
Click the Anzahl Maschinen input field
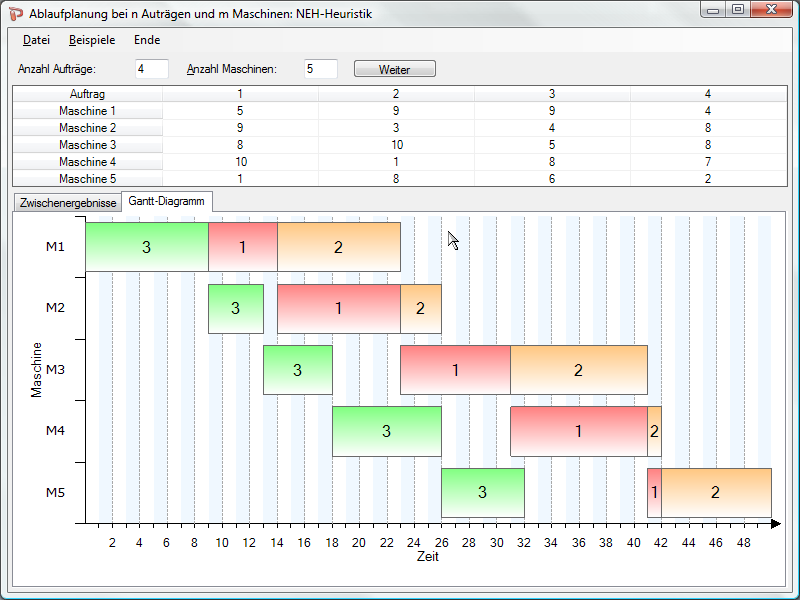[x=321, y=69]
